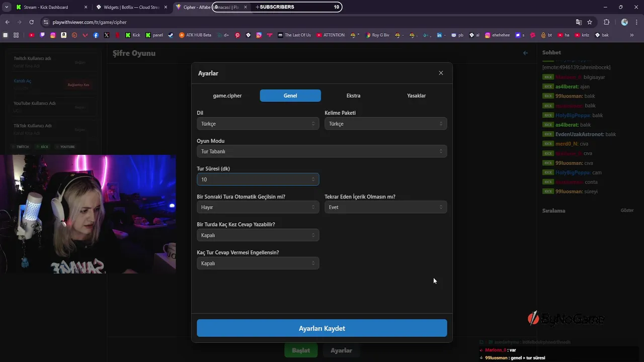Viewport: 644px width, 362px height.
Task: Open the Chrome three-dot menu
Action: (636, 22)
